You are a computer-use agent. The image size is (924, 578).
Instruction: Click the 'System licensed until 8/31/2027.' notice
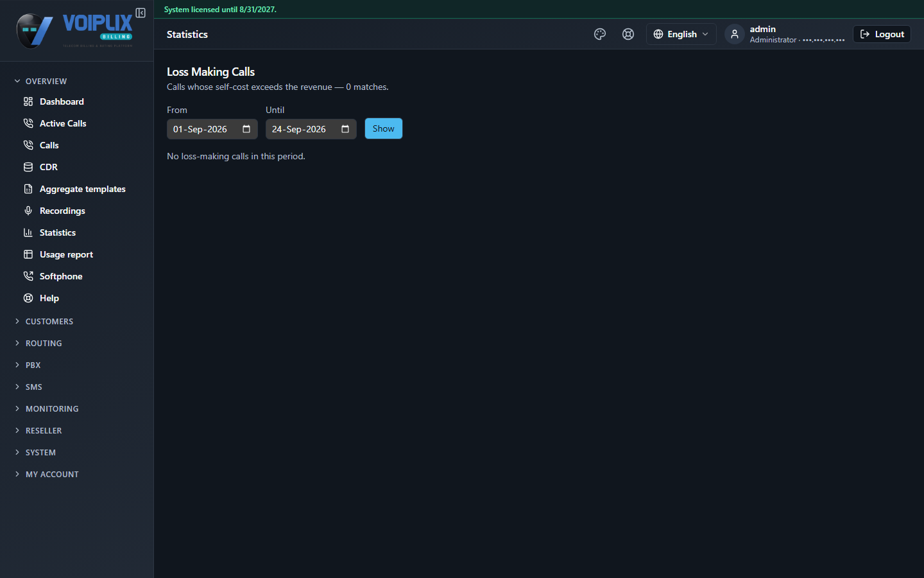[220, 10]
